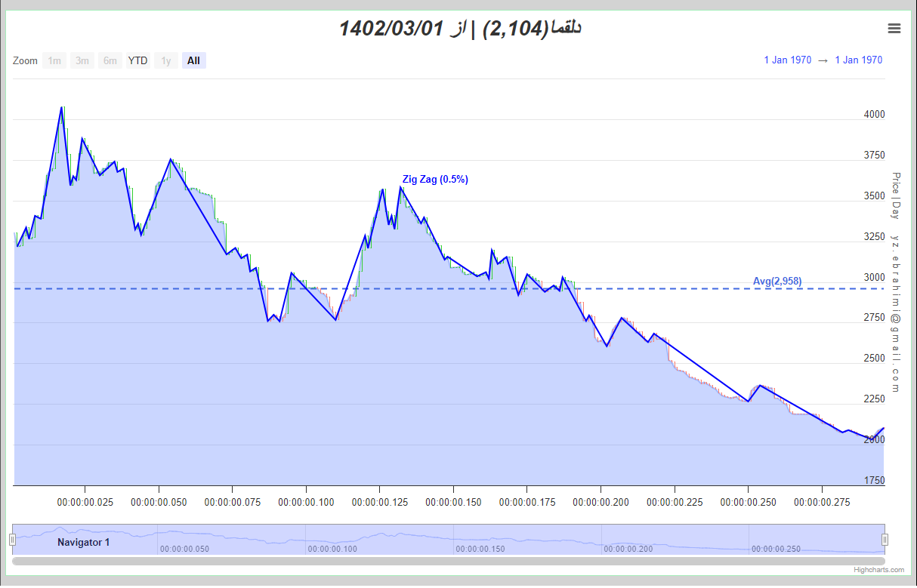Click the 2500 price axis label
Viewport: 917px width, 588px height.
pyautogui.click(x=875, y=359)
